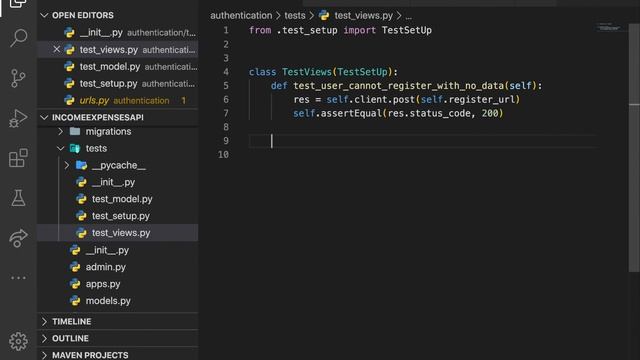Click register_url in line 6
The image size is (640, 360).
pyautogui.click(x=482, y=100)
